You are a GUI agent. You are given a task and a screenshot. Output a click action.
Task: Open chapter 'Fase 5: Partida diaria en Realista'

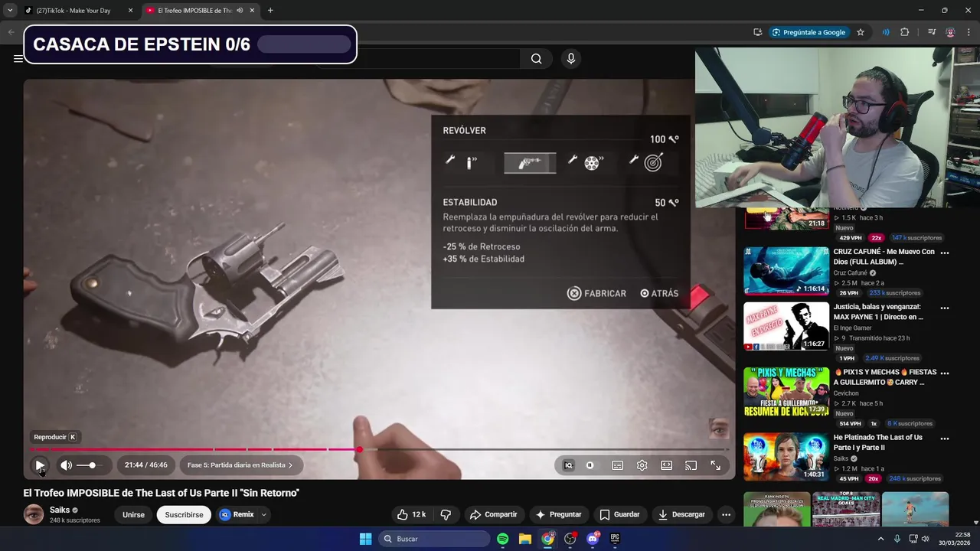click(x=240, y=465)
